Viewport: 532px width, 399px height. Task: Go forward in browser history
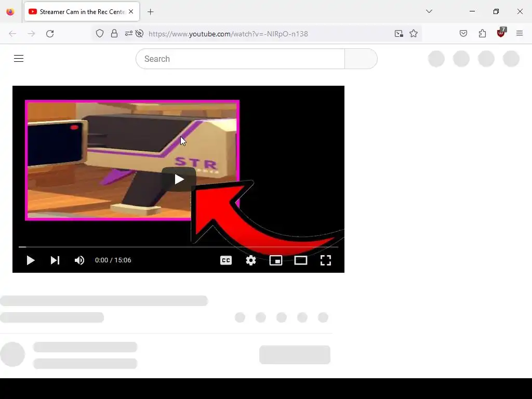[31, 34]
